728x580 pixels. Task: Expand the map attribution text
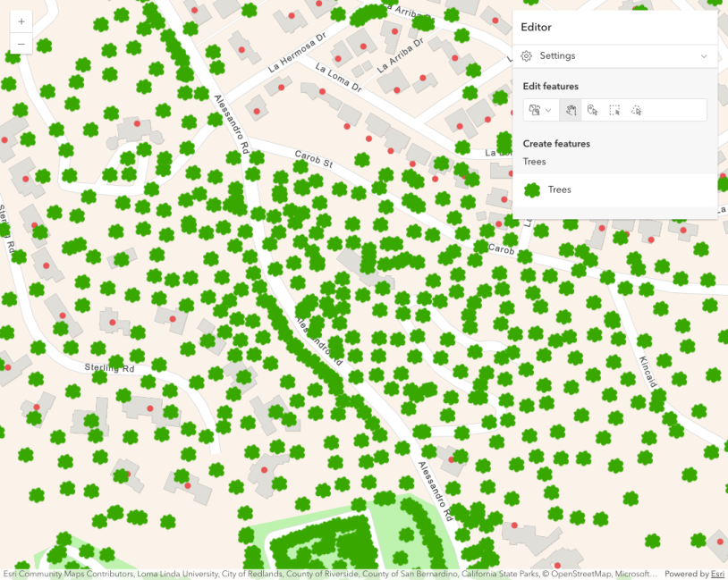click(331, 574)
